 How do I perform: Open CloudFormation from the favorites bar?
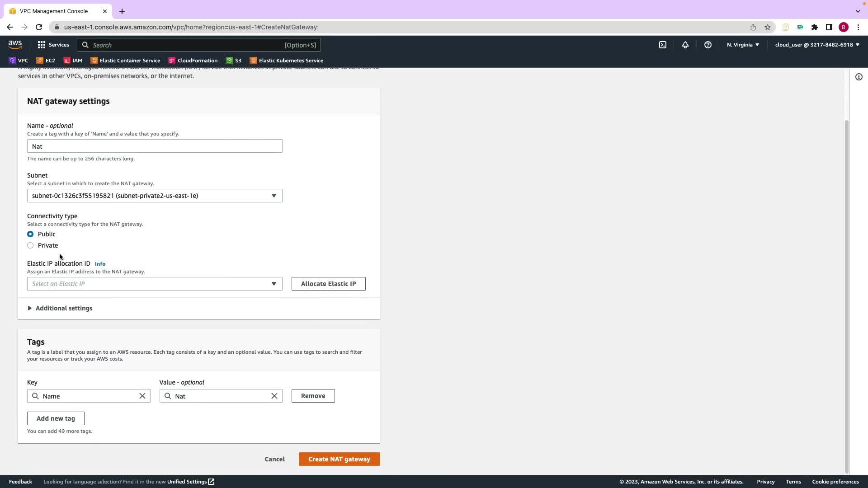click(x=193, y=61)
